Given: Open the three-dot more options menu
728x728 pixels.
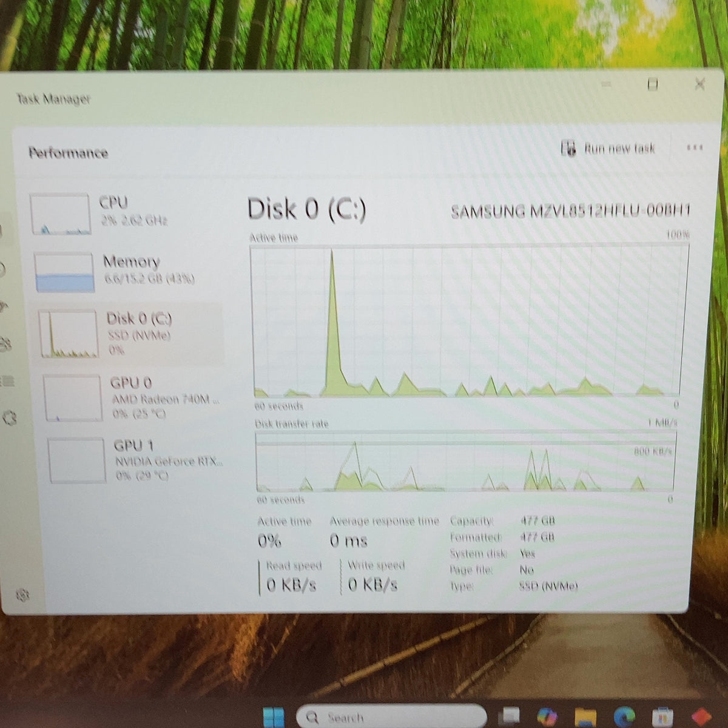Looking at the screenshot, I should [695, 147].
